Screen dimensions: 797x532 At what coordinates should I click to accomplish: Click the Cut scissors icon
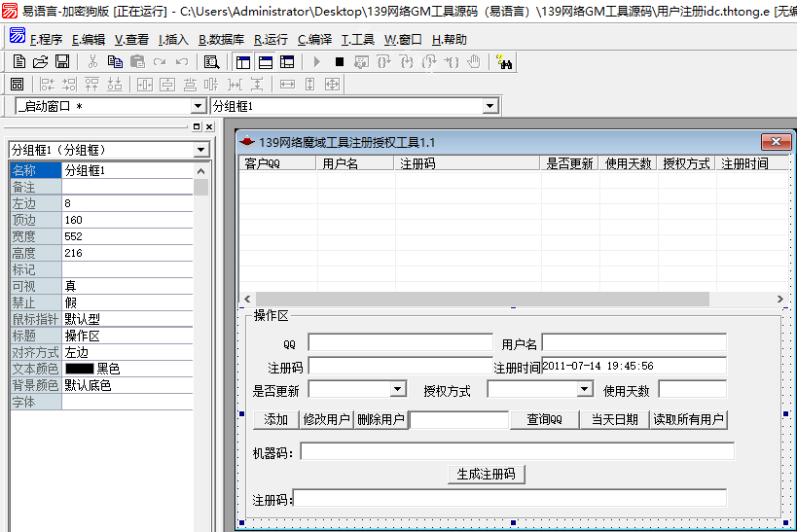(92, 62)
